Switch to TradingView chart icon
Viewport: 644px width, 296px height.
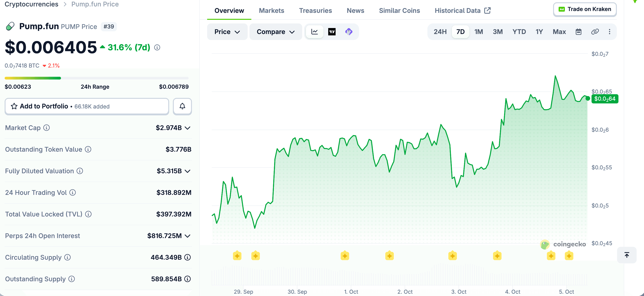[332, 32]
